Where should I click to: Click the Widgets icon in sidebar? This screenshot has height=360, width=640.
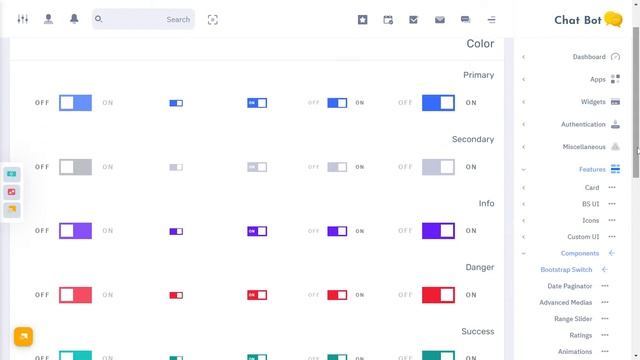[616, 102]
